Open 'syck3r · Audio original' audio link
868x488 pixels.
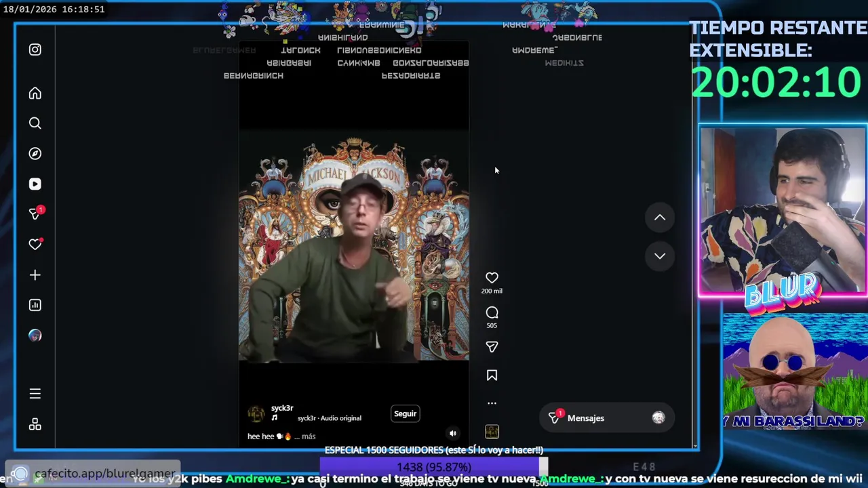[x=330, y=418]
